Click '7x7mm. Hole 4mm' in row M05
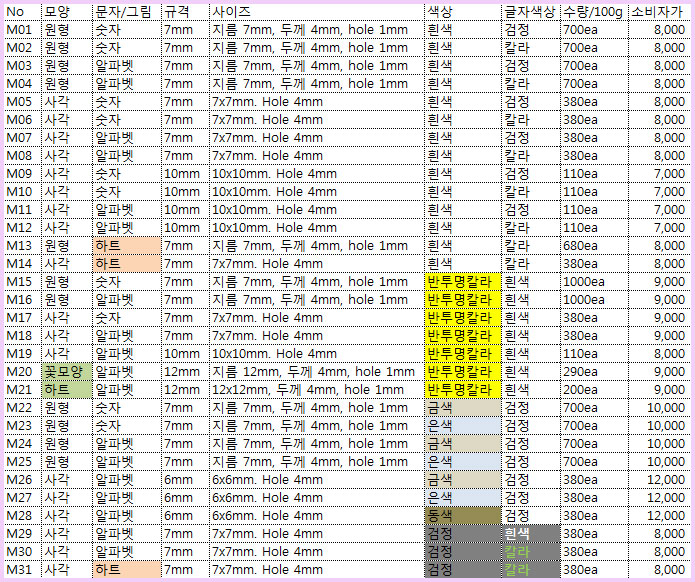Viewport: 695px width, 582px height. point(316,102)
